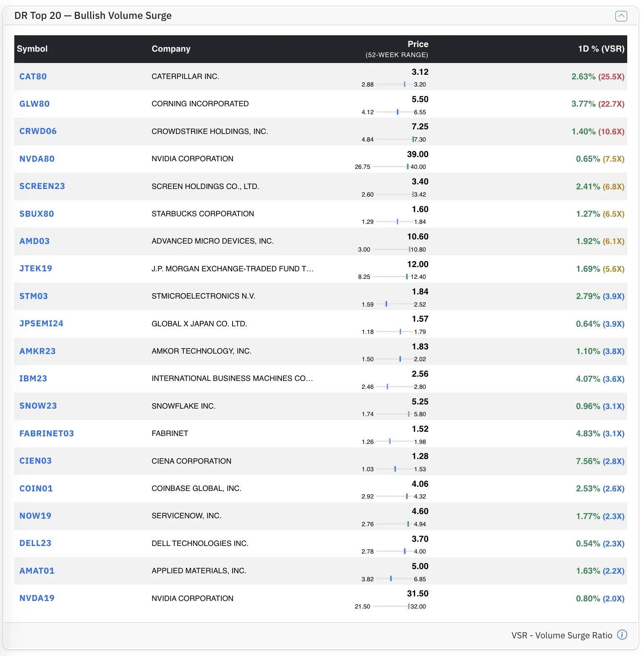Open the IBM23 symbol link
Screen dimensions: 644x656
pyautogui.click(x=33, y=378)
